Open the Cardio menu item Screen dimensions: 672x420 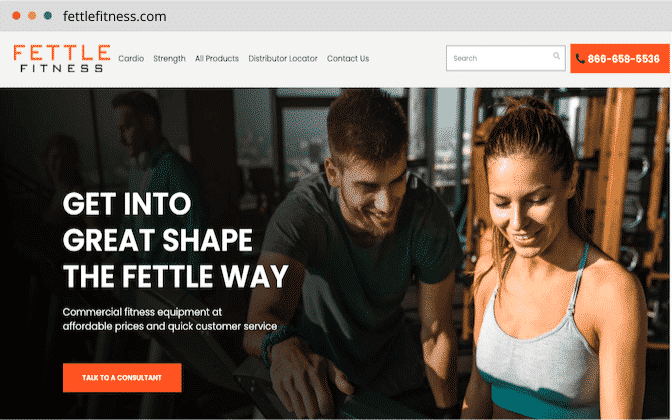click(x=131, y=58)
